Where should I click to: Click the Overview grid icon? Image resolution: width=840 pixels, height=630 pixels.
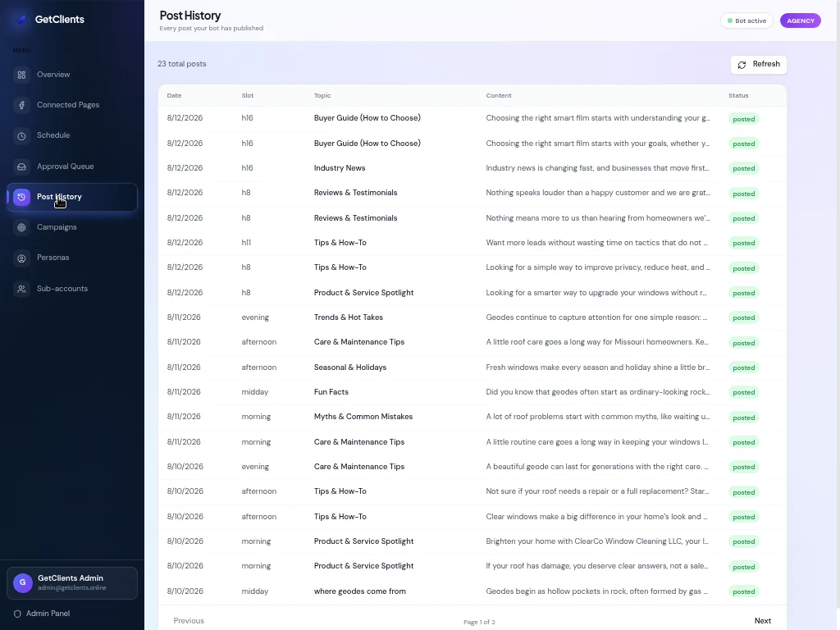(21, 75)
